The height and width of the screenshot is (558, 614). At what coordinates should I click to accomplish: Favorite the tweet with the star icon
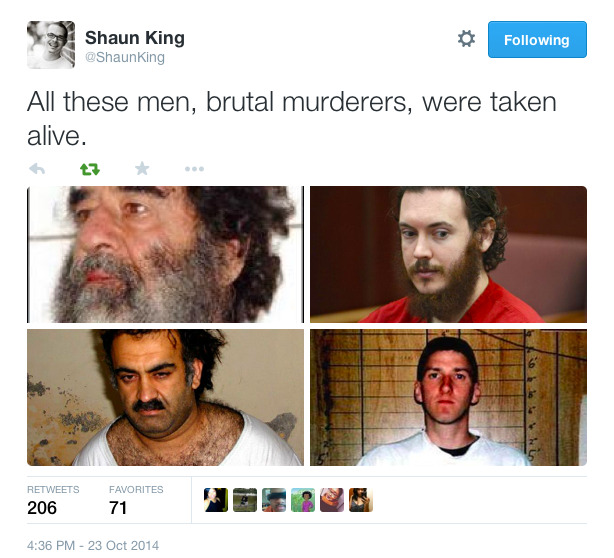click(x=142, y=169)
